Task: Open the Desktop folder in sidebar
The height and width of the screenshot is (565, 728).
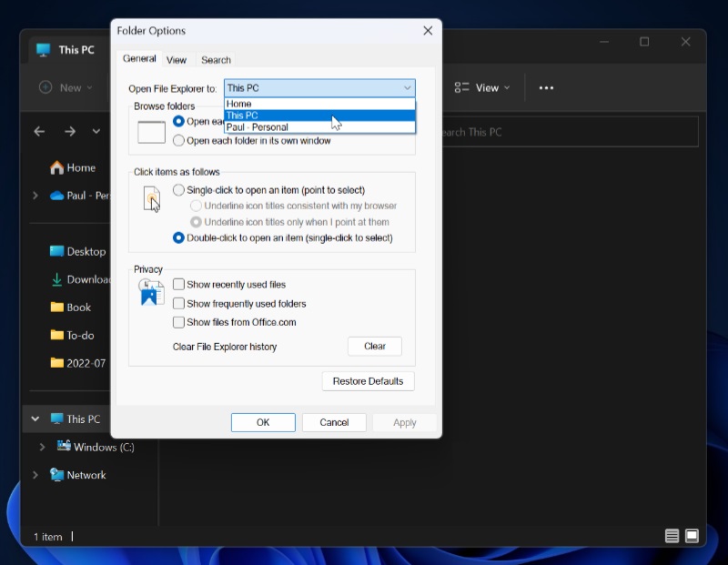Action: click(x=86, y=251)
